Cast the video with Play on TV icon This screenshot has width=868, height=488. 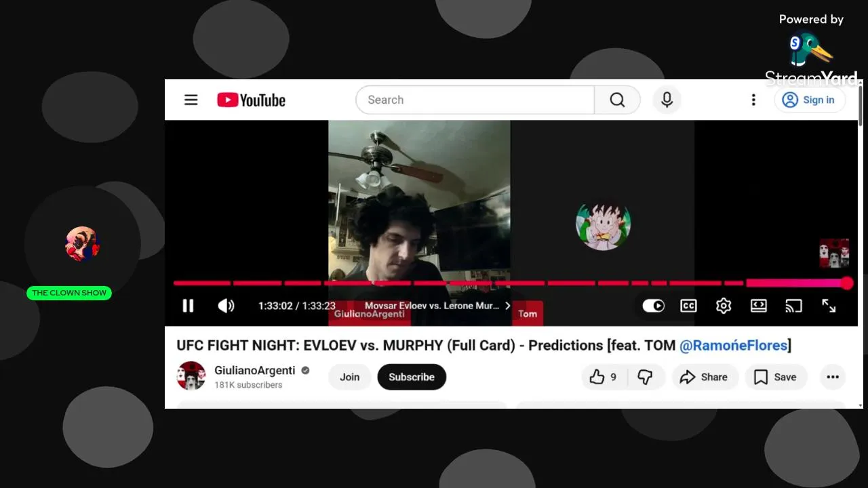(x=793, y=306)
